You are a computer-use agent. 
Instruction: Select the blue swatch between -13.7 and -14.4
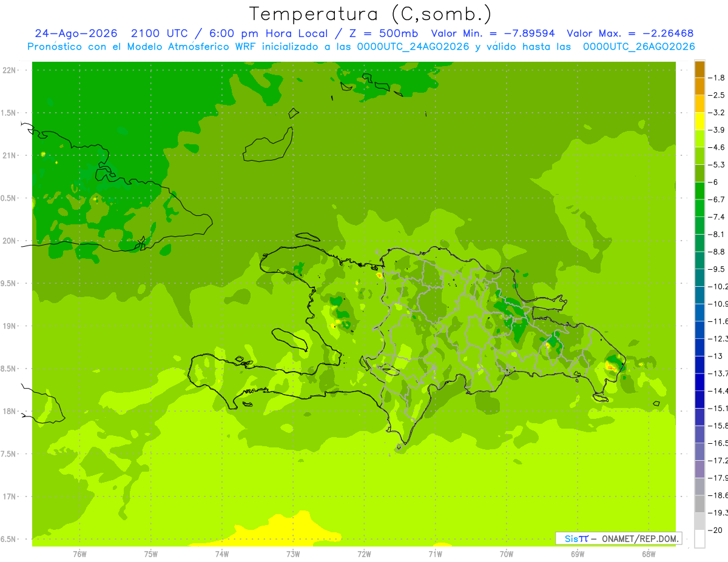[699, 382]
